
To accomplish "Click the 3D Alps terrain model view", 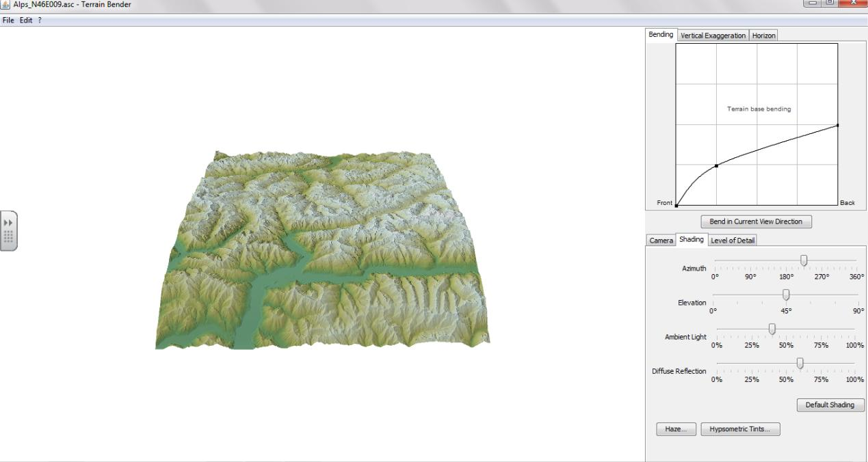I will pos(322,250).
